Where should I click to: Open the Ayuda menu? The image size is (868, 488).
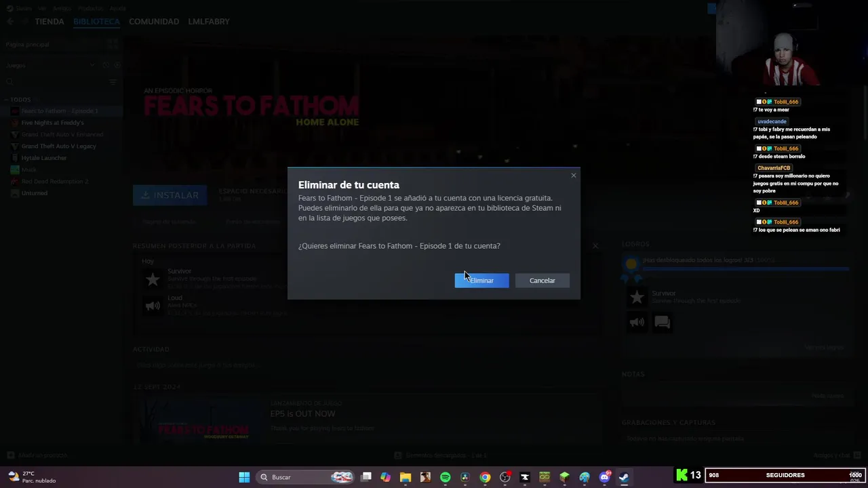tap(118, 8)
